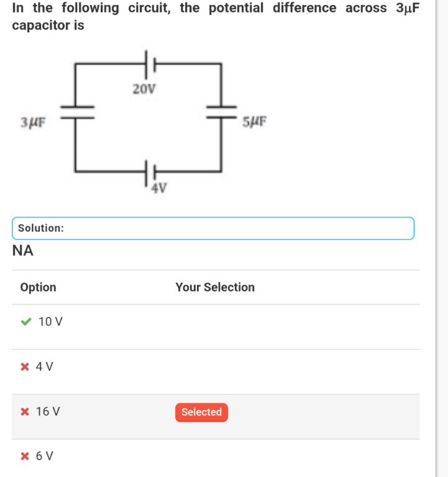Click the 20V label in the diagram
This screenshot has height=477, width=448.
(x=144, y=89)
